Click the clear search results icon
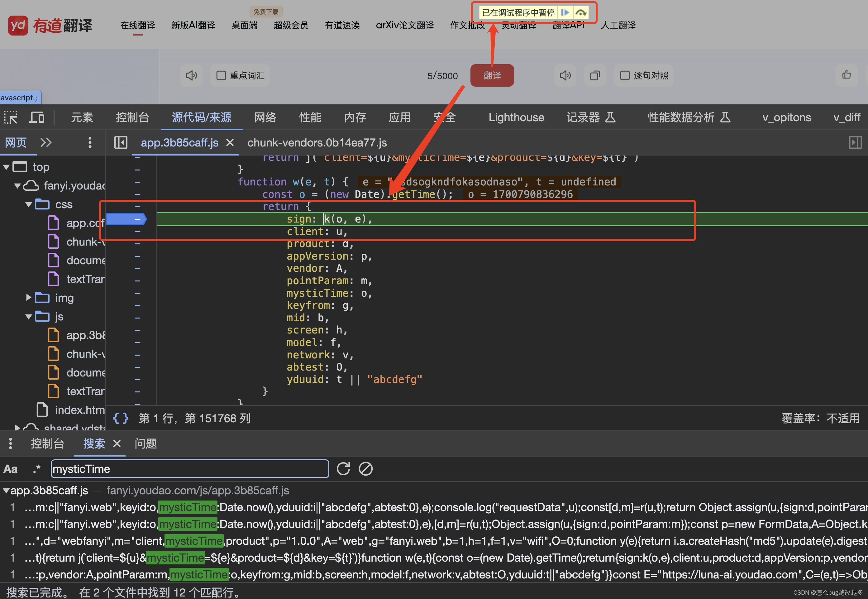This screenshot has height=599, width=868. (x=365, y=469)
